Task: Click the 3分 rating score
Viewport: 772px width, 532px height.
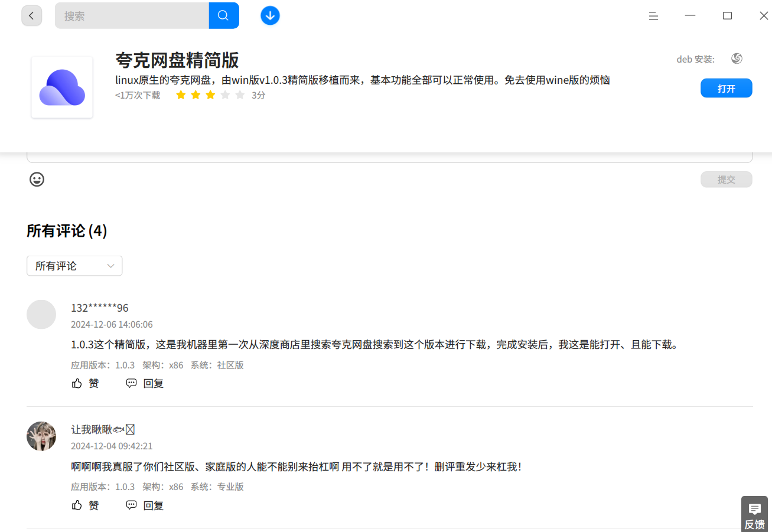Action: click(x=259, y=95)
